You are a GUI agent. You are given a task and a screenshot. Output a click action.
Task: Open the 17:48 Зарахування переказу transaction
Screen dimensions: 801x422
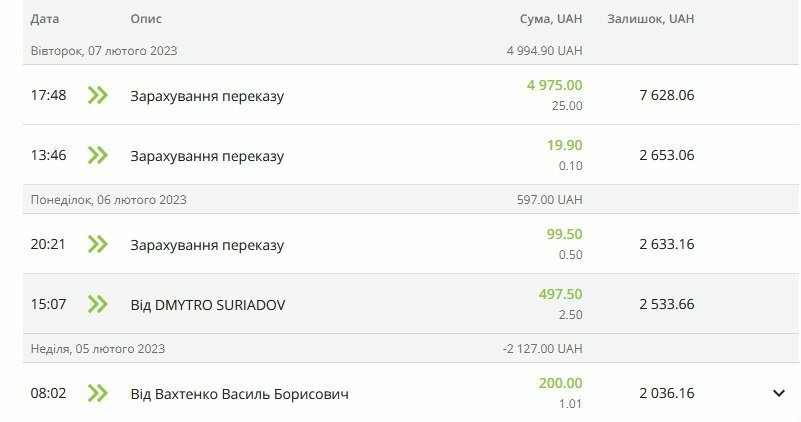(207, 96)
